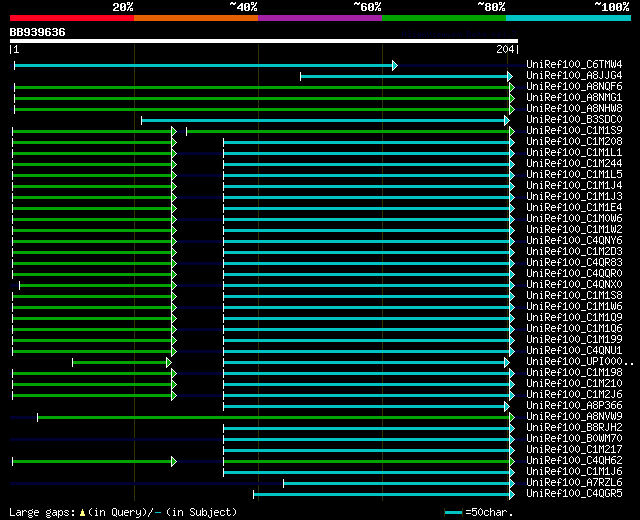
Task: Click the cyan ~100% identity legend segment
Action: coord(568,18)
